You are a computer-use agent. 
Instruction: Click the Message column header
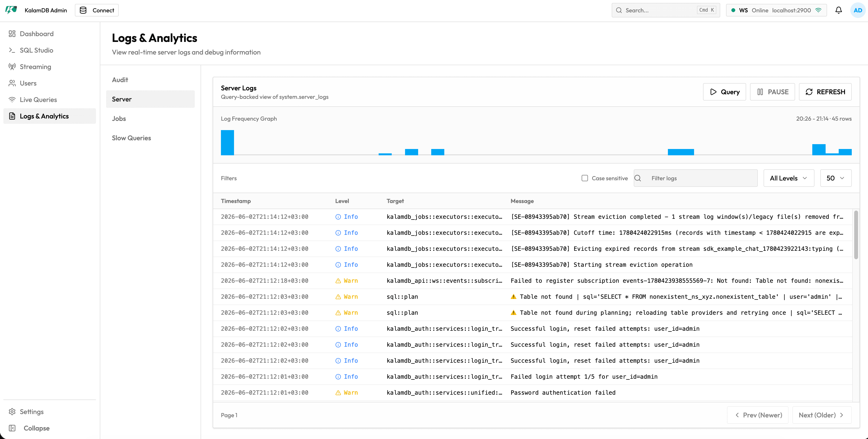pos(522,201)
